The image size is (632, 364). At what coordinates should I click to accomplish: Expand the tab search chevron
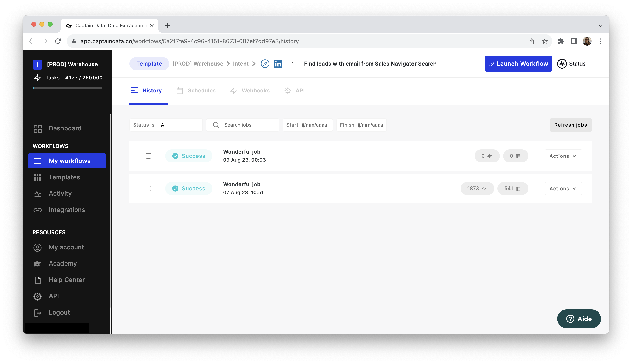[600, 26]
